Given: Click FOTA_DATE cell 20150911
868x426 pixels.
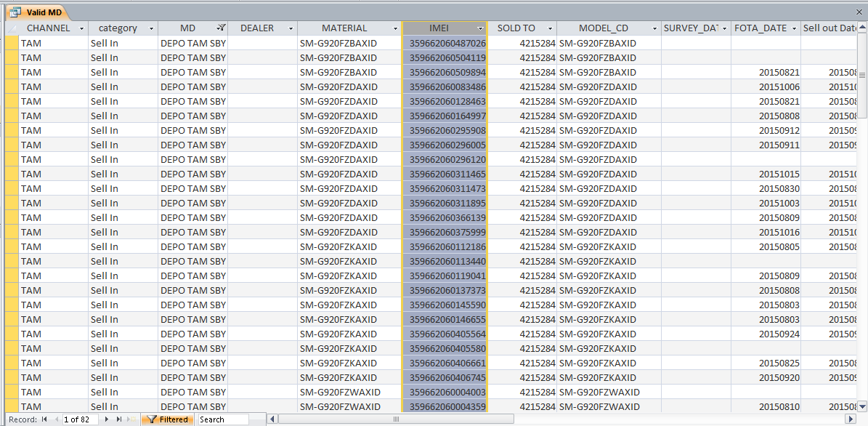Looking at the screenshot, I should 766,145.
